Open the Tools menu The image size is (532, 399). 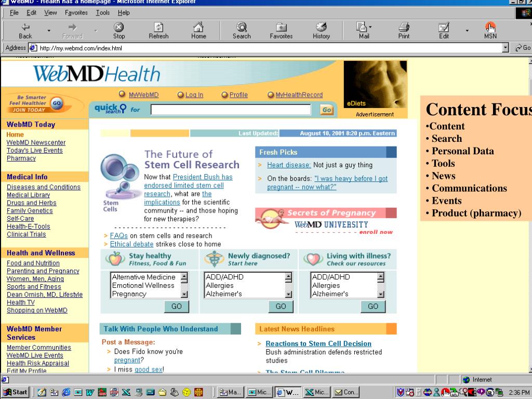(x=103, y=12)
